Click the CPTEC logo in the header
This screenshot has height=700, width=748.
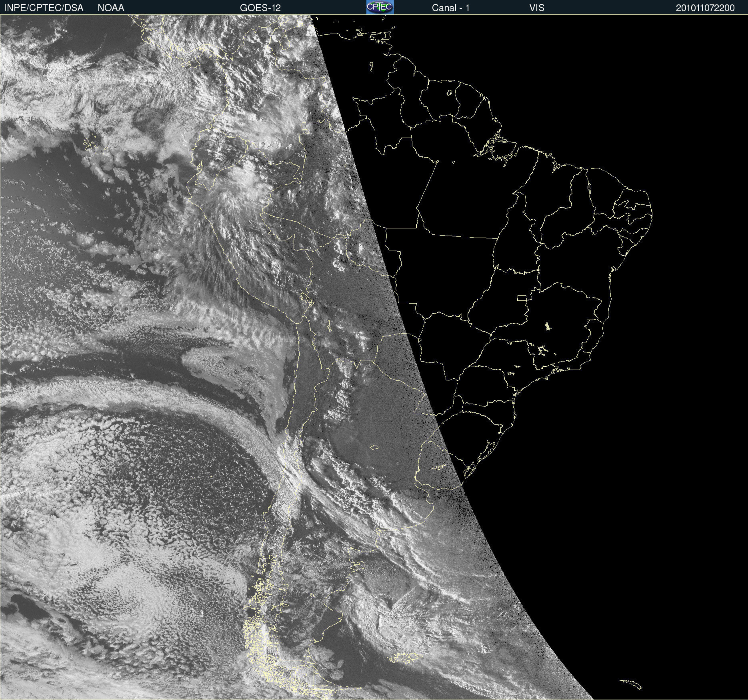380,7
